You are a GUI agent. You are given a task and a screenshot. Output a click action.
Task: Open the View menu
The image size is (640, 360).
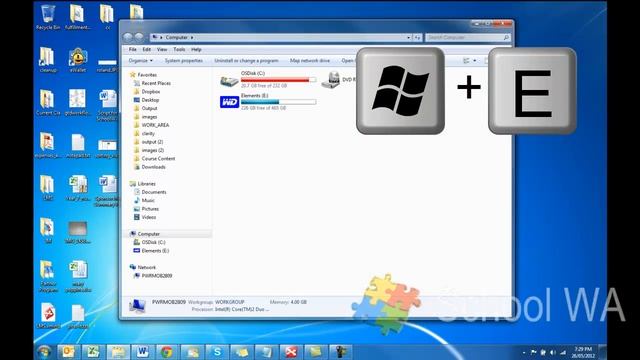pyautogui.click(x=162, y=49)
